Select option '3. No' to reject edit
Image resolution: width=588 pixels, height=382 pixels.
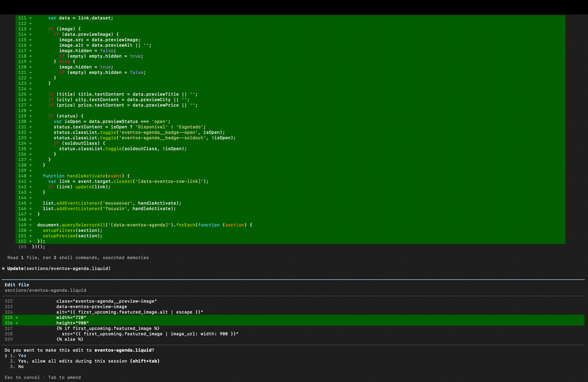(x=17, y=367)
